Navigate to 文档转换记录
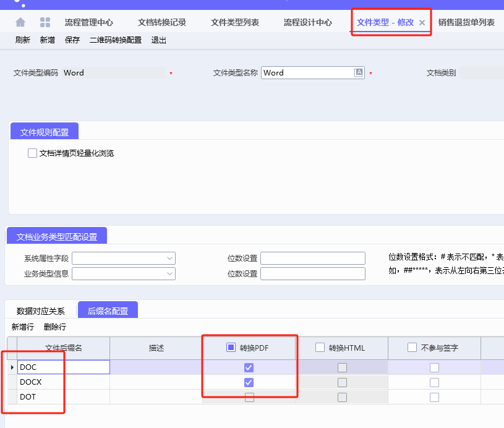The image size is (504, 428). pos(162,21)
